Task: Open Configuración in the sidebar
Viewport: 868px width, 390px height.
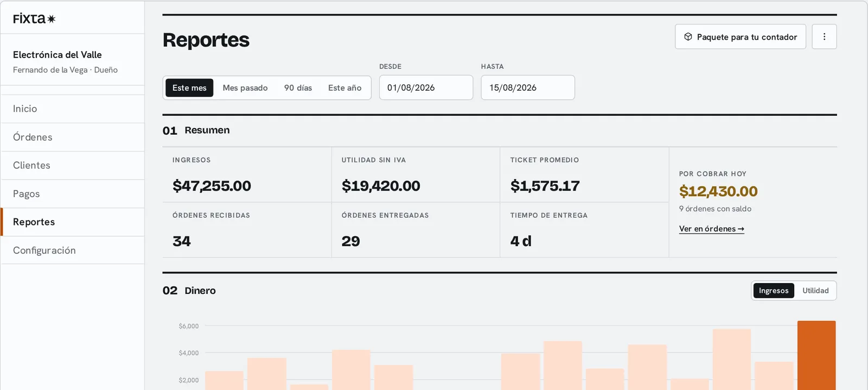Action: [x=73, y=250]
